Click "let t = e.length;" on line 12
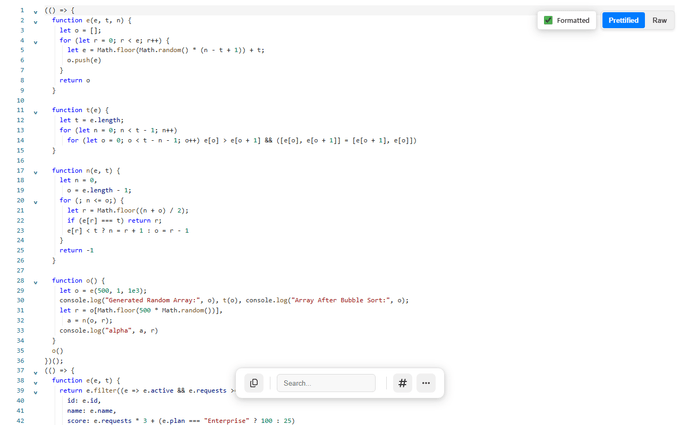 point(92,120)
